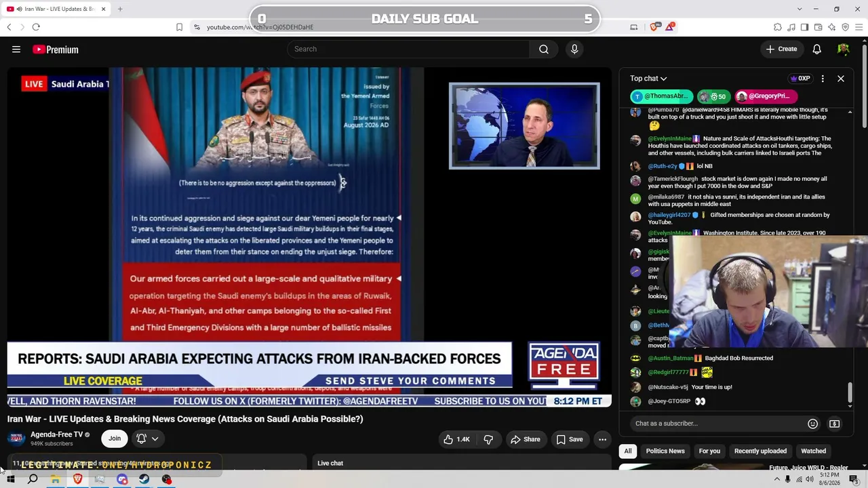This screenshot has height=488, width=868.
Task: Select the For you filter chip
Action: tap(709, 451)
